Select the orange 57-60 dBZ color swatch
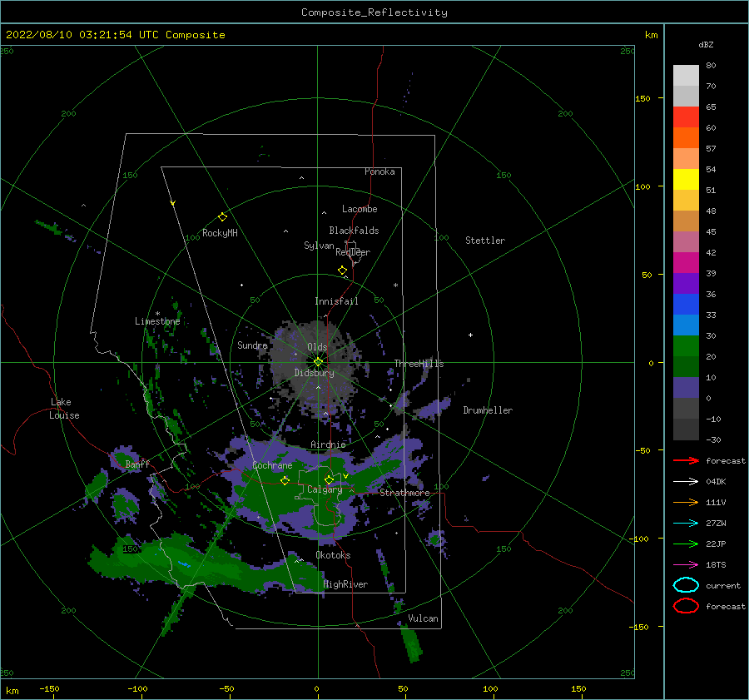749x700 pixels. (686, 137)
